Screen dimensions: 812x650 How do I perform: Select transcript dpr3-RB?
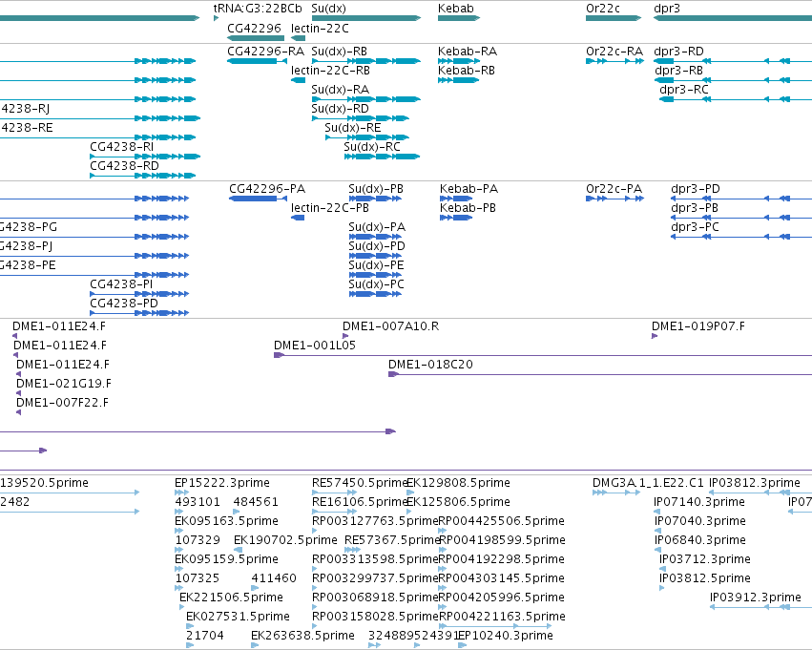733,80
